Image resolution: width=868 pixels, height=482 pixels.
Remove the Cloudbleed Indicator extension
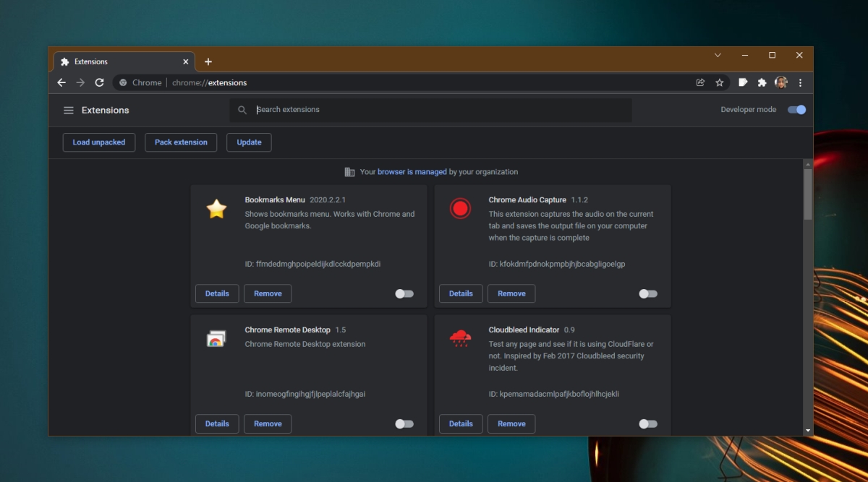click(x=511, y=423)
